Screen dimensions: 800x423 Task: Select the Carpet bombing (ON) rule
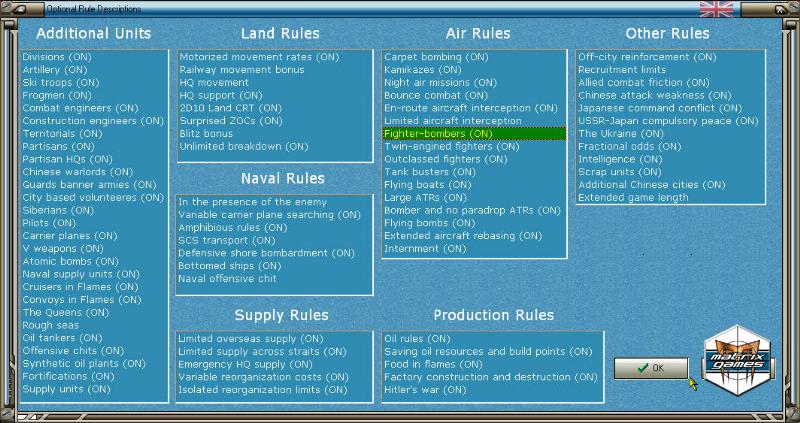[x=433, y=58]
